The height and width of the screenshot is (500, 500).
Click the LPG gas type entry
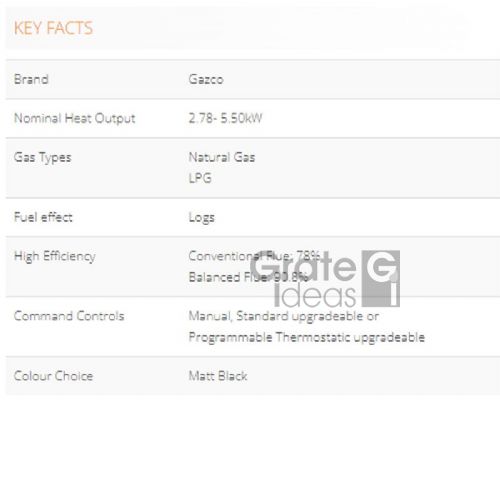[200, 178]
